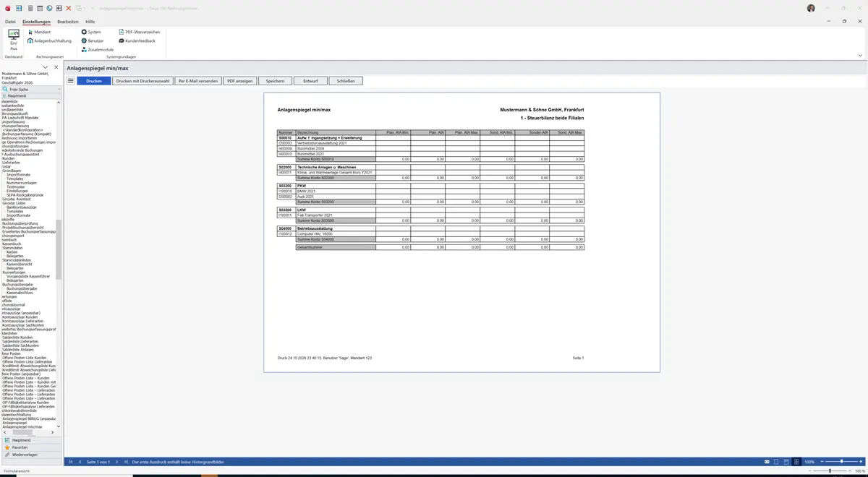868x477 pixels.
Task: Switch to Einstellungen ribbon tab
Action: point(36,22)
